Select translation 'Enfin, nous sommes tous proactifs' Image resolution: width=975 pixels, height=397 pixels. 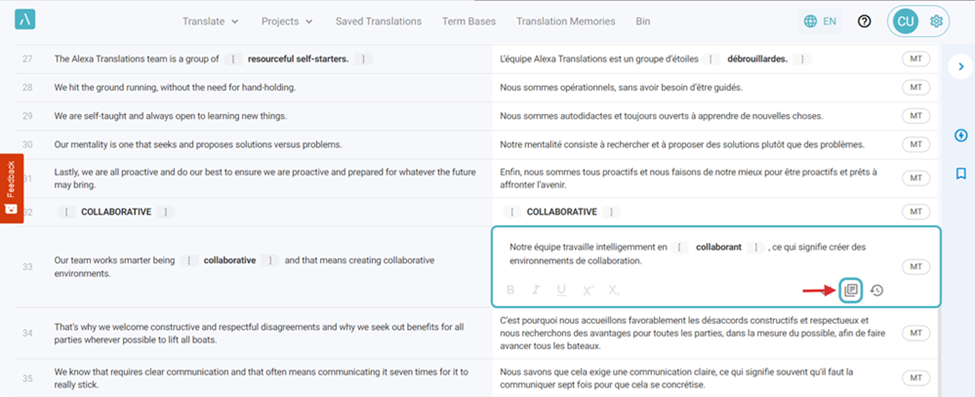688,178
